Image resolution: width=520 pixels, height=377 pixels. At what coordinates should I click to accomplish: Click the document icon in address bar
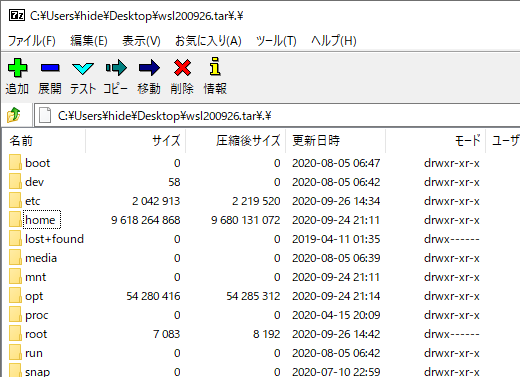coord(45,115)
